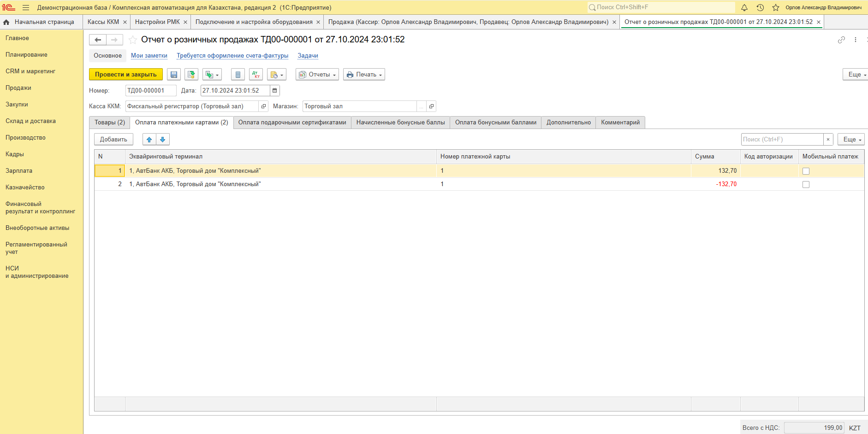868x434 pixels.
Task: Click the post document icon
Action: point(191,75)
